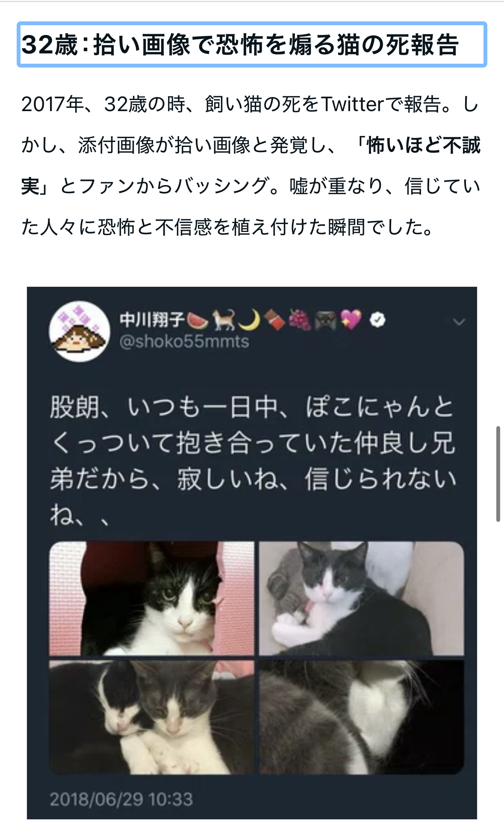Open top-right photo of gray-white cat
The width and height of the screenshot is (504, 833).
(x=362, y=598)
